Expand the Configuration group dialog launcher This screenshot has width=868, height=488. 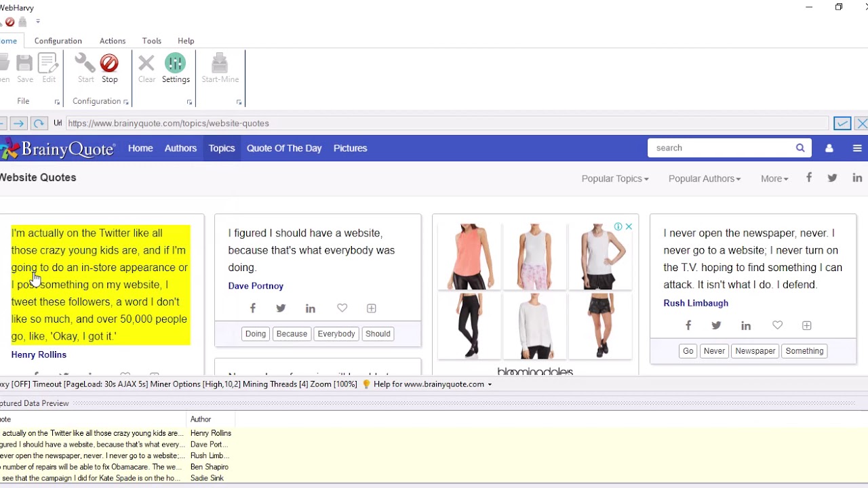(126, 102)
